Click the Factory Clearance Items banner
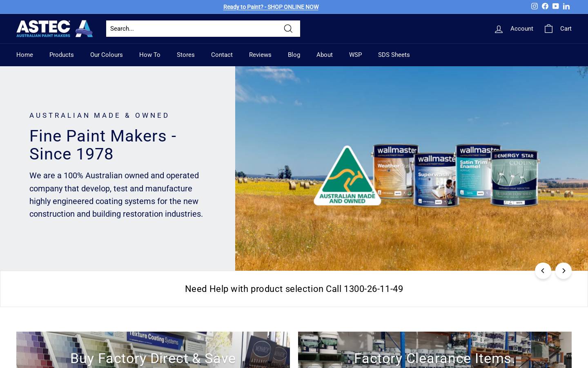Image resolution: width=588 pixels, height=368 pixels. click(x=435, y=350)
